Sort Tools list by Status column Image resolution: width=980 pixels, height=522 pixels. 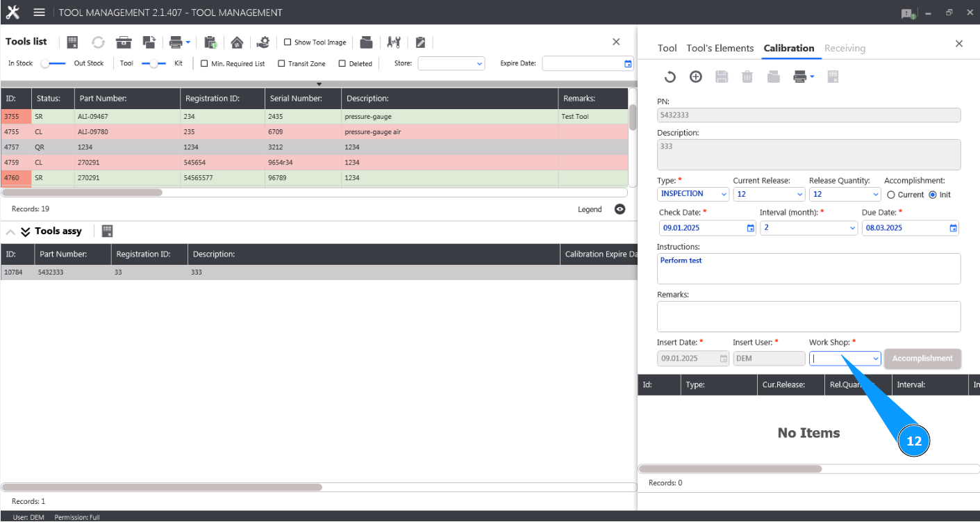tap(53, 99)
